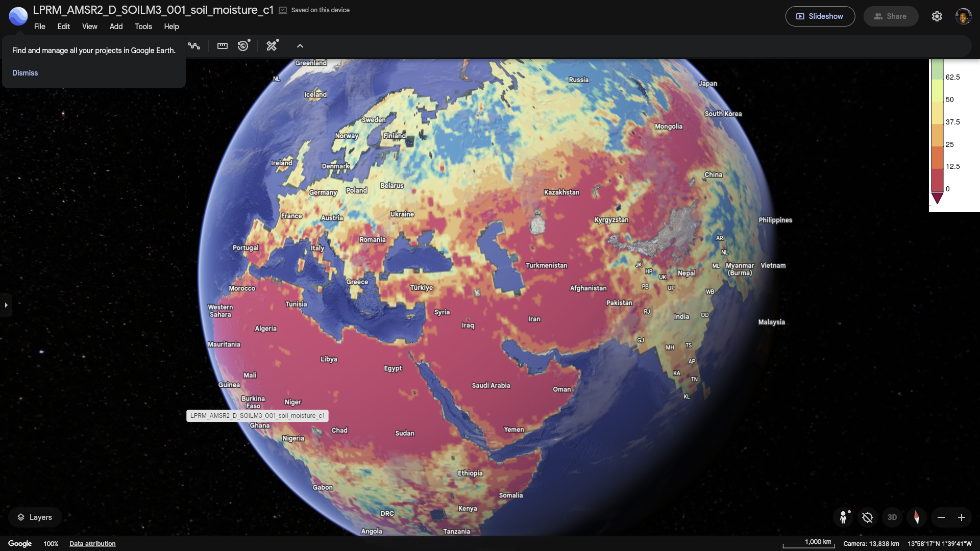Select the draw path or polygon tool
The width and height of the screenshot is (980, 551).
click(194, 46)
